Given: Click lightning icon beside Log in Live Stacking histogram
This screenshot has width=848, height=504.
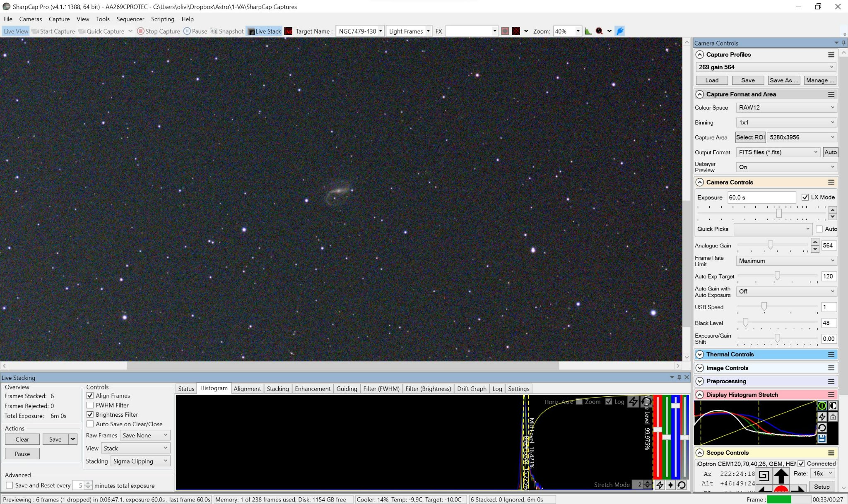Looking at the screenshot, I should [x=633, y=401].
